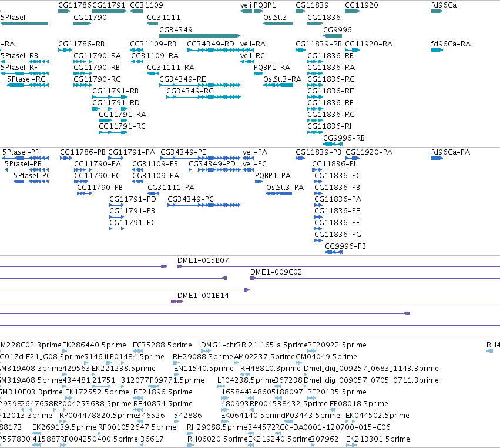Select transcript 5PtaseI-RF label
The width and height of the screenshot is (500, 448).
tap(19, 68)
